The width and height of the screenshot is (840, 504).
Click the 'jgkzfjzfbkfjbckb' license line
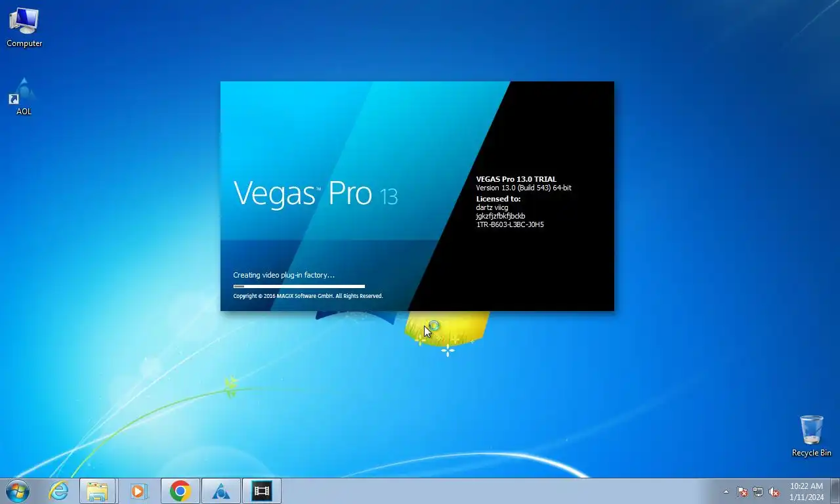point(501,216)
